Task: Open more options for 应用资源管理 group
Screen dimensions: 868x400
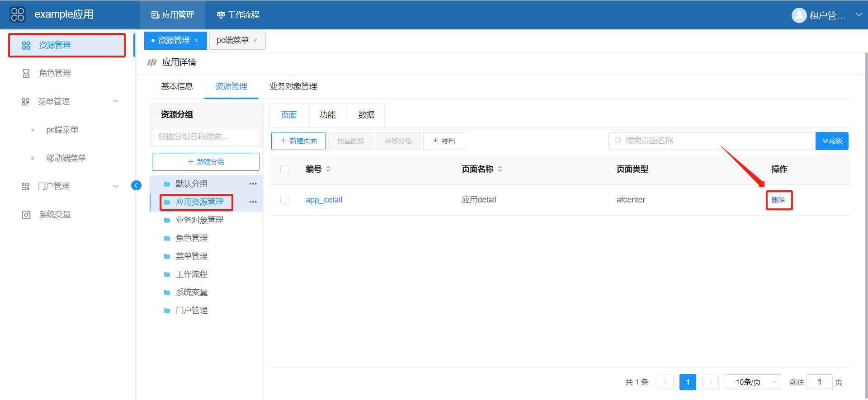Action: pos(253,202)
